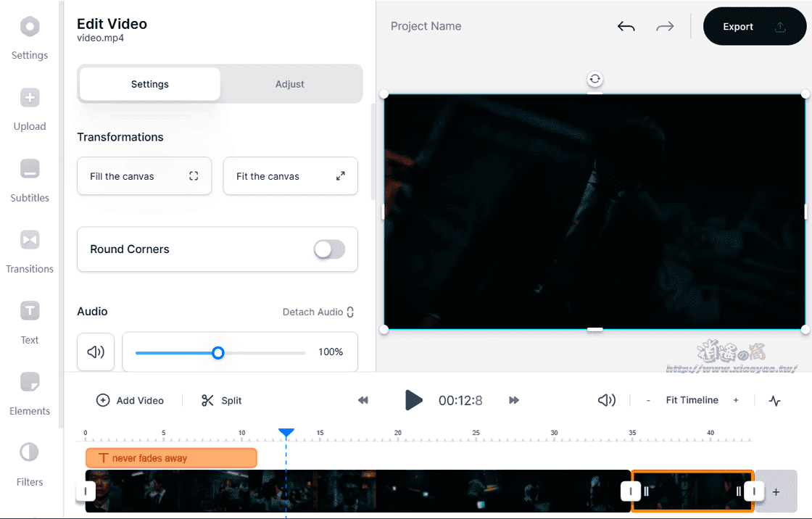Detach Audio from the video
The height and width of the screenshot is (519, 812).
pyautogui.click(x=318, y=312)
